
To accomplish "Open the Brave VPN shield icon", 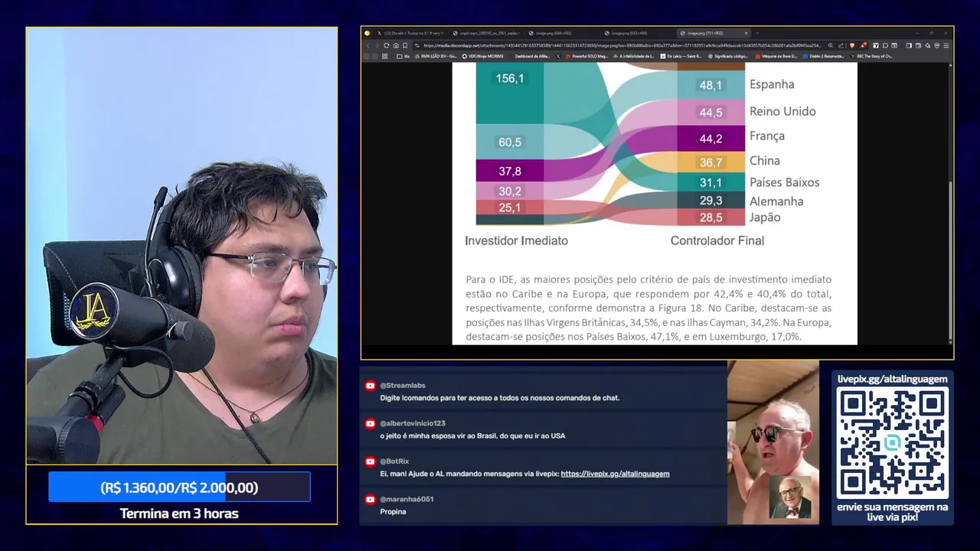I will [x=937, y=45].
